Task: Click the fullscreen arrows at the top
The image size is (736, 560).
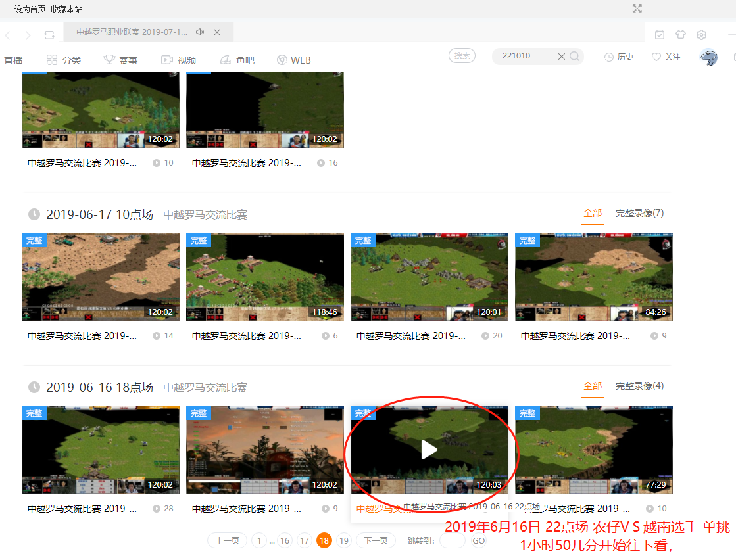Action: [x=637, y=9]
